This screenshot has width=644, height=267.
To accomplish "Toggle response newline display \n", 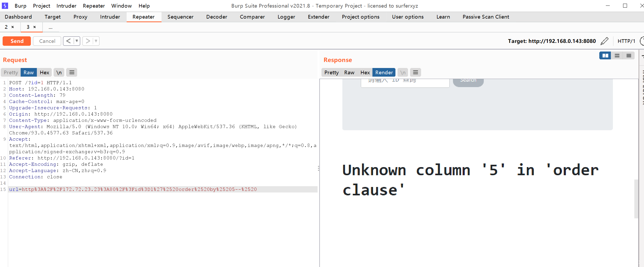I will click(x=403, y=72).
